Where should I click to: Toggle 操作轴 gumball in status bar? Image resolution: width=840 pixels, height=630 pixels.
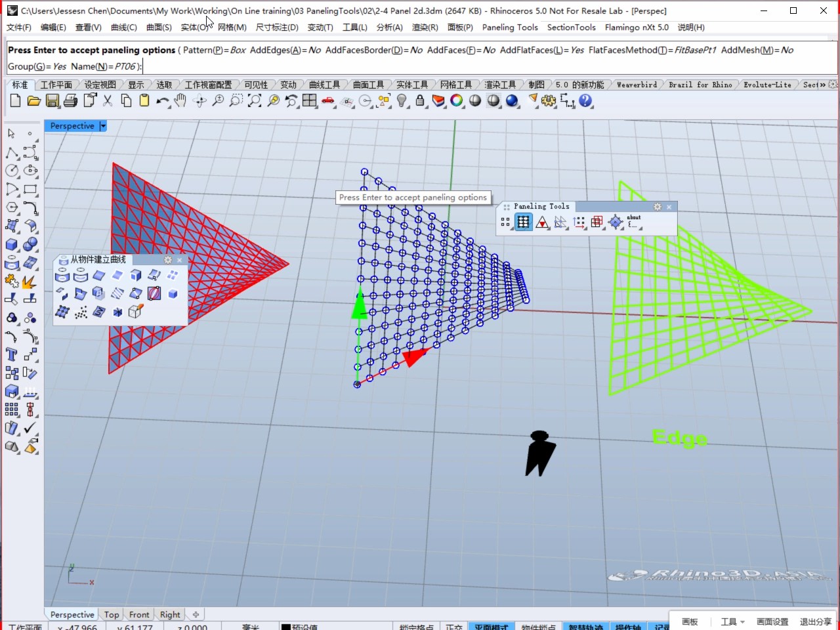pos(628,627)
